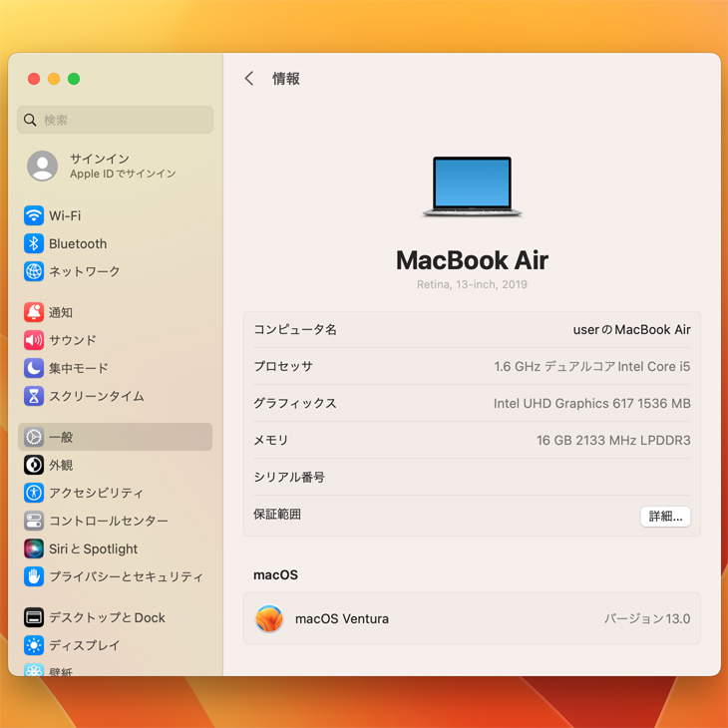This screenshot has width=728, height=728.
Task: Open デスクトップと Dock settings
Action: [x=107, y=617]
